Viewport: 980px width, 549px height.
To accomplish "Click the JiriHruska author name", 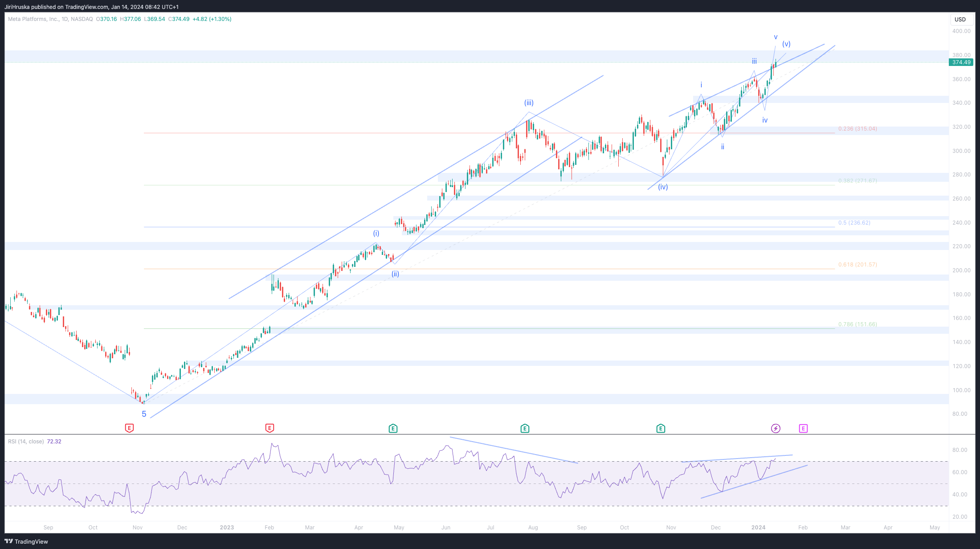I will tap(17, 7).
